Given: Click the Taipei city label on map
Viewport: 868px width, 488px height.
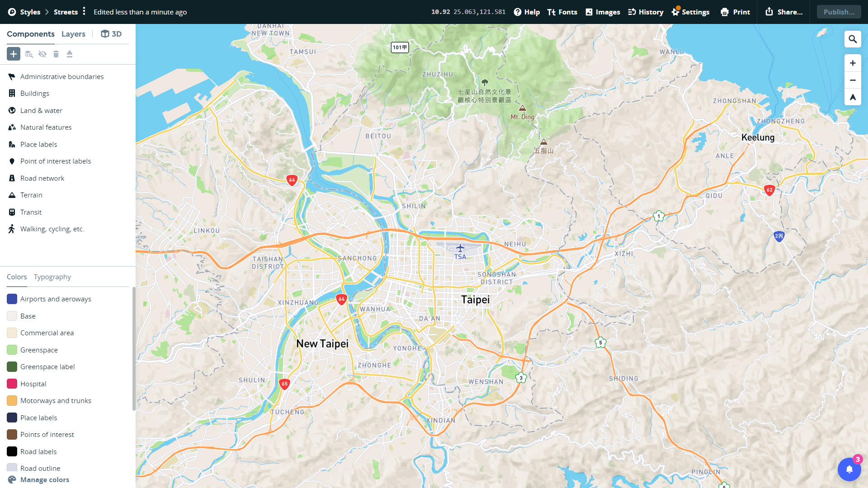Looking at the screenshot, I should [476, 300].
